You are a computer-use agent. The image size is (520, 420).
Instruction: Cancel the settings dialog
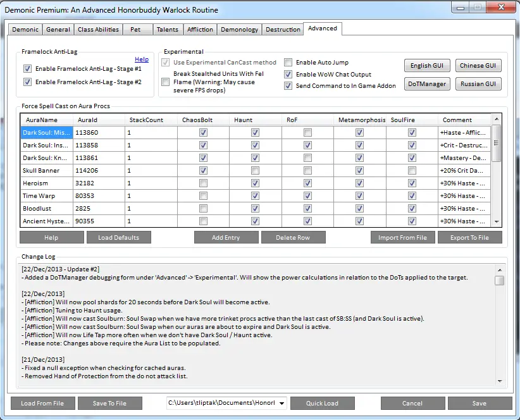[413, 403]
